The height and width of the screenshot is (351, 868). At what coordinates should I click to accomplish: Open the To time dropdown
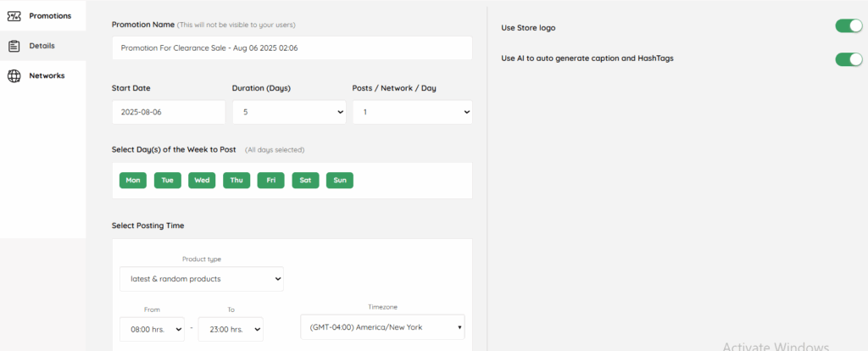coord(231,329)
